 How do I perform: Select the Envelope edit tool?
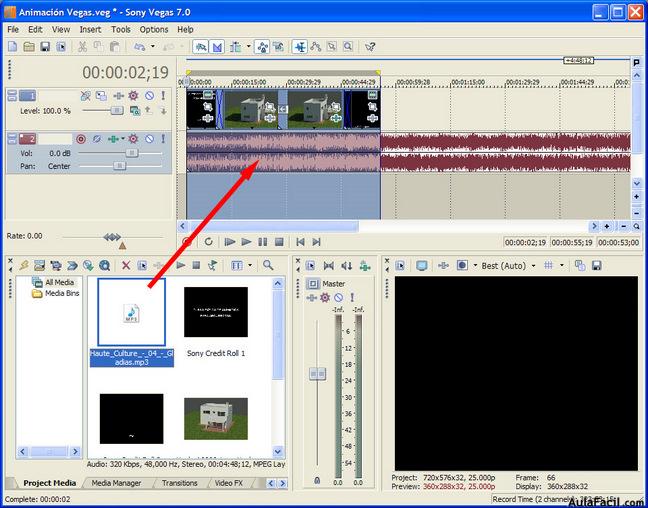tap(316, 47)
